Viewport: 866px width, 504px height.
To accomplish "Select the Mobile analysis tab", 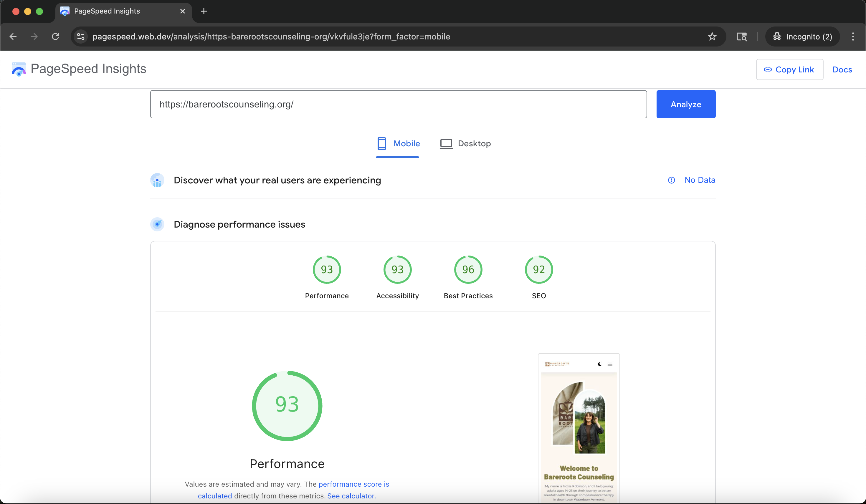I will [x=398, y=144].
